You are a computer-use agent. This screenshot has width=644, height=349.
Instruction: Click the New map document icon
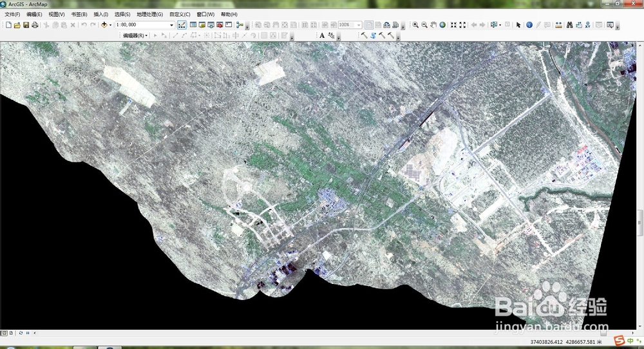click(8, 25)
